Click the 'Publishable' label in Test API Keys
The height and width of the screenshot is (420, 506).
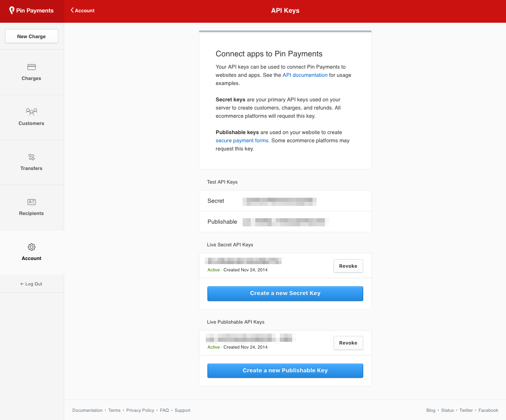coord(222,222)
